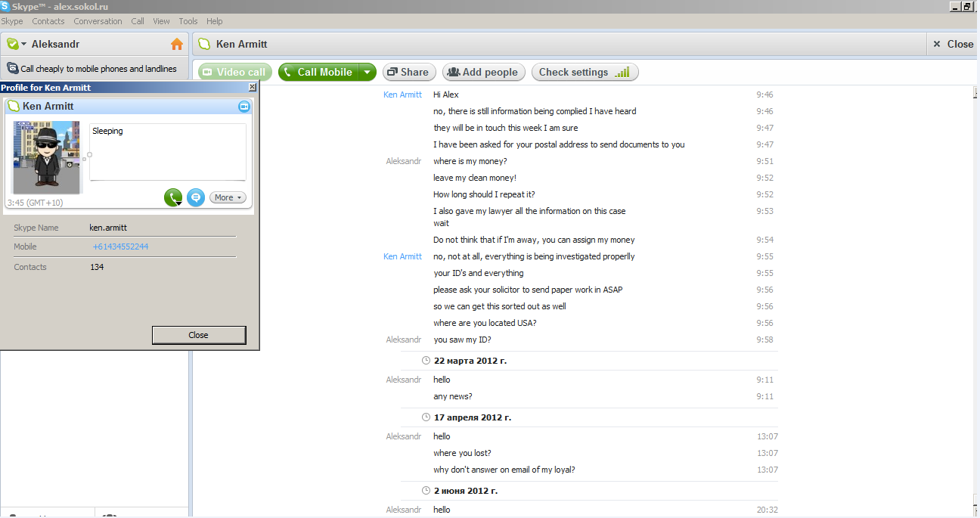Screen dimensions: 980x518
Task: Open the Call Mobile dropdown arrow
Action: [x=367, y=72]
